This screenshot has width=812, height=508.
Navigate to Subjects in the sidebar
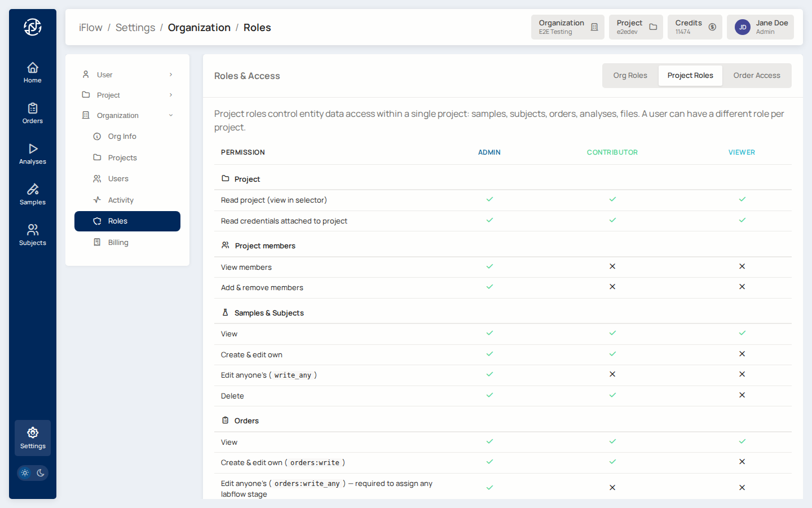[33, 235]
